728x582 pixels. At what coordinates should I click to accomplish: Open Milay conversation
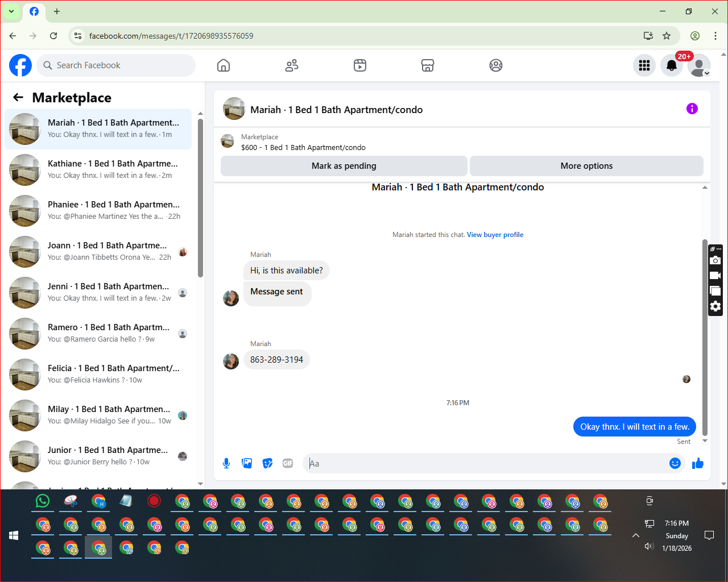point(98,415)
